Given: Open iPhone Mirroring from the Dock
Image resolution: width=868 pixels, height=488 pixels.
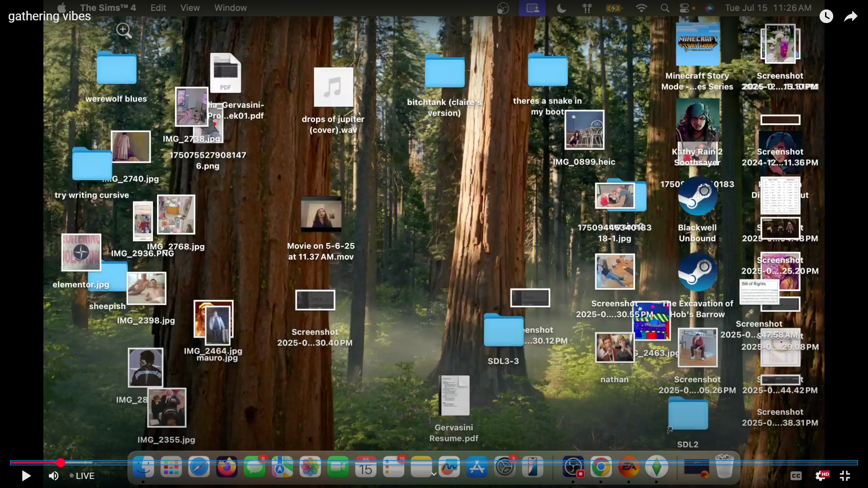Looking at the screenshot, I should pos(533,467).
